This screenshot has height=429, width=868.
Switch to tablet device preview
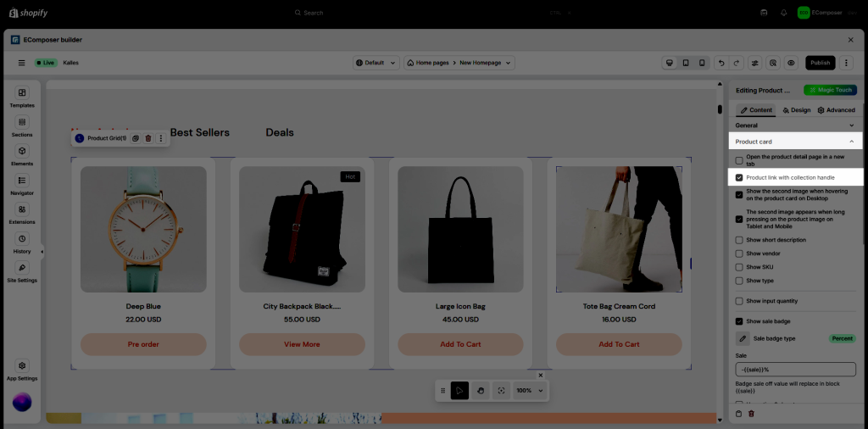coord(685,63)
